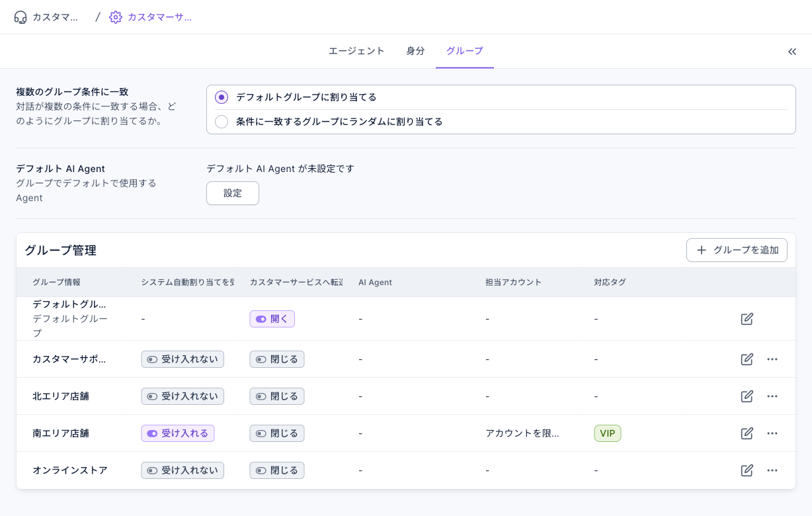812x516 pixels.
Task: Click 南エリア店舗 group name
Action: [x=61, y=433]
